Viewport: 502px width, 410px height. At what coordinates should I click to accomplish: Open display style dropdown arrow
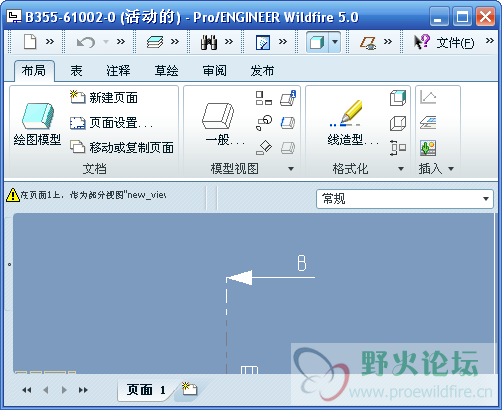[335, 42]
